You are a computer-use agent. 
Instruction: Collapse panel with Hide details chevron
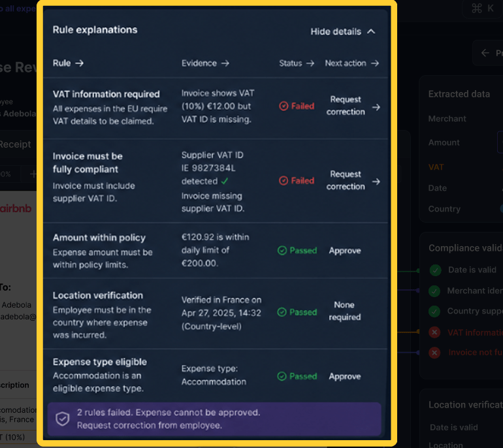[x=371, y=31]
